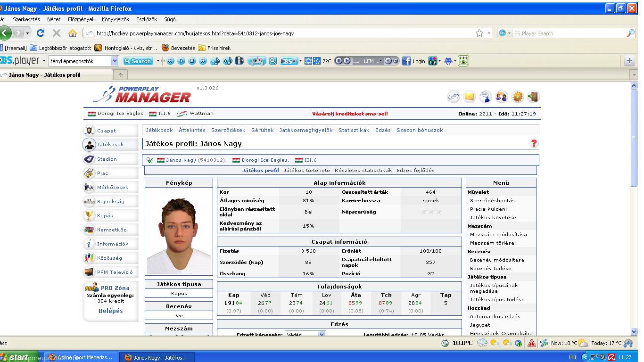This screenshot has width=644, height=362.
Task: Expand the BS.Player logo dropdown arrow
Action: point(44,61)
